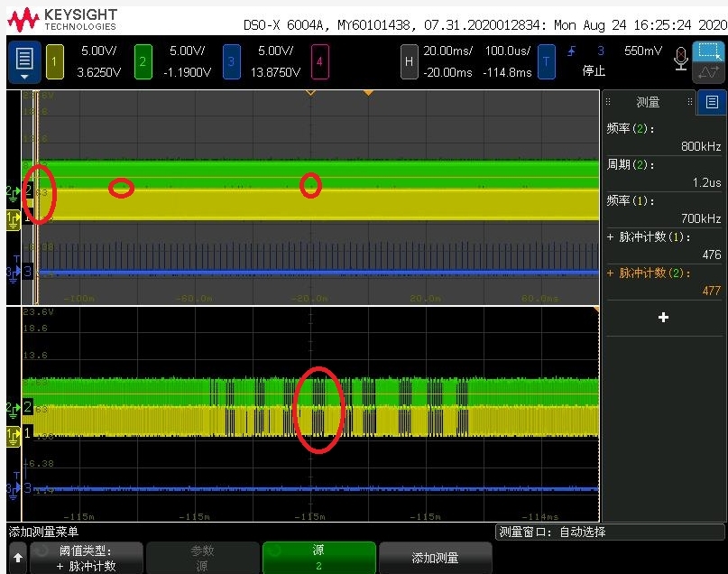Click the microphone voice control icon
728x574 pixels.
point(681,59)
